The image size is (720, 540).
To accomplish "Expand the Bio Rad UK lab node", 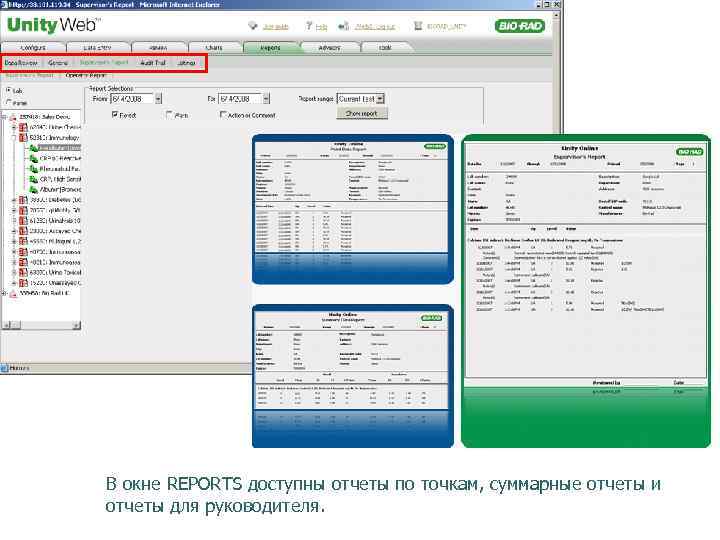I will pos(4,293).
